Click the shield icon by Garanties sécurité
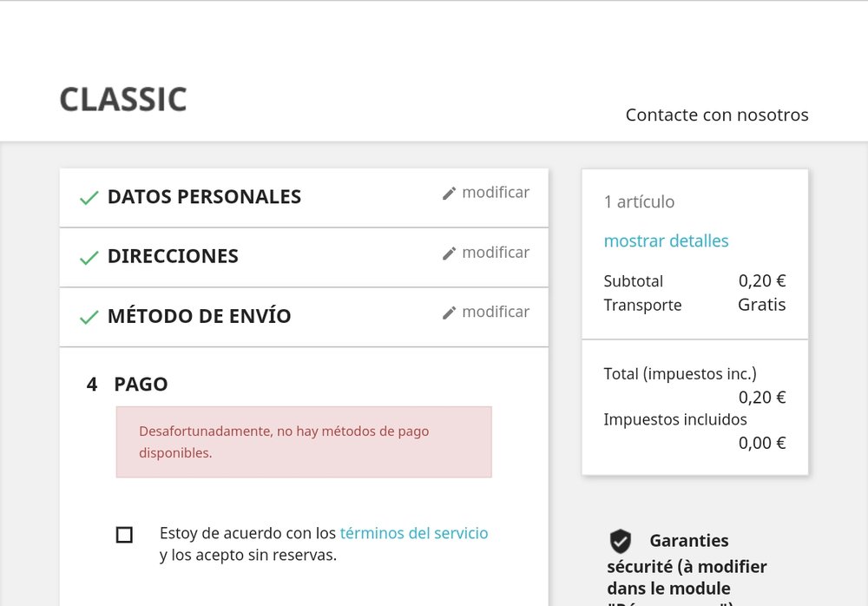The width and height of the screenshot is (868, 606). pyautogui.click(x=620, y=542)
